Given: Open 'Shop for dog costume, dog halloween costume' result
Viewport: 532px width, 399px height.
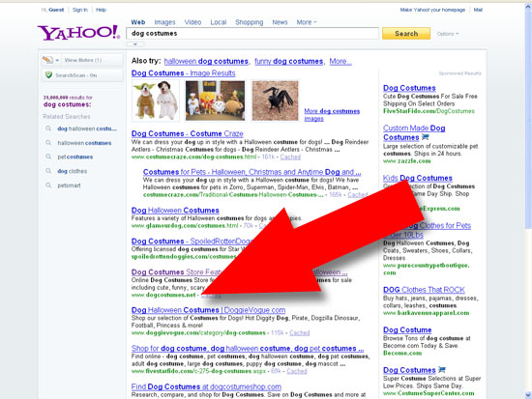Looking at the screenshot, I should point(248,348).
